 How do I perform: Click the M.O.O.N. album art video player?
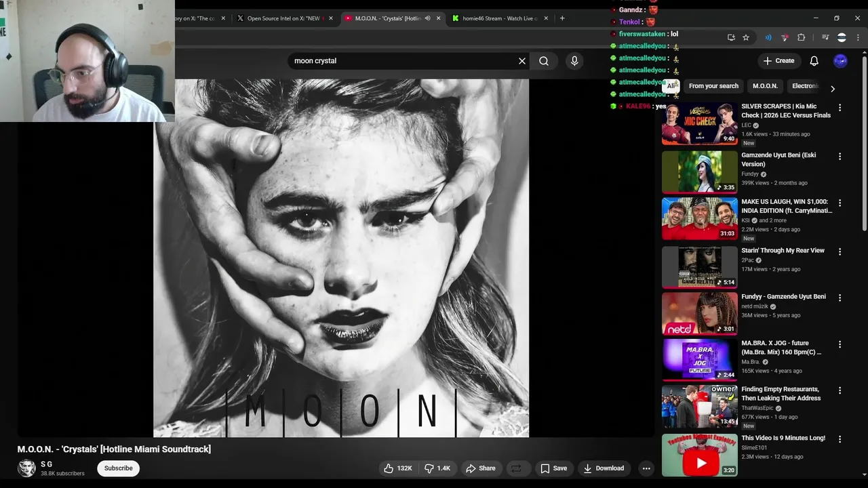point(340,258)
